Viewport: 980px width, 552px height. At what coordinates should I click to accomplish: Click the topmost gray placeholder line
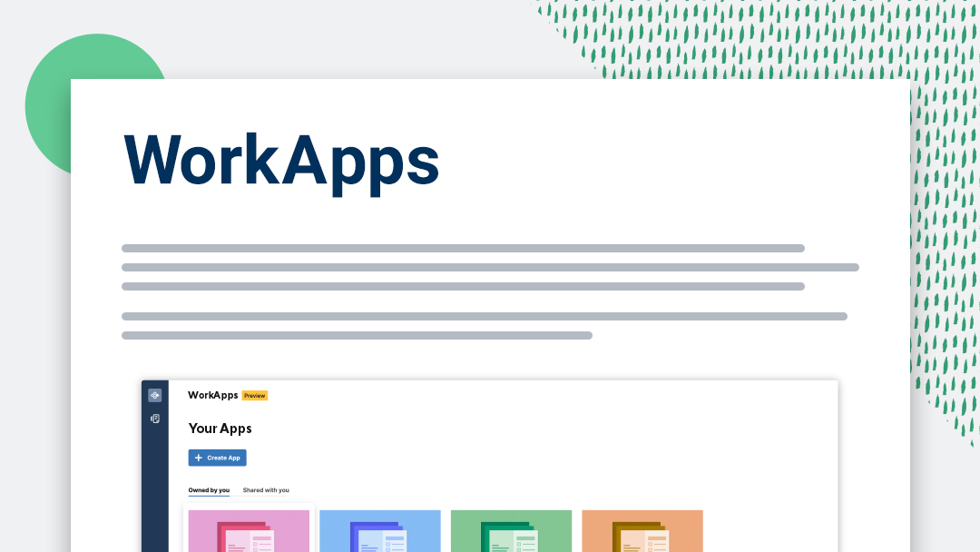pos(463,248)
